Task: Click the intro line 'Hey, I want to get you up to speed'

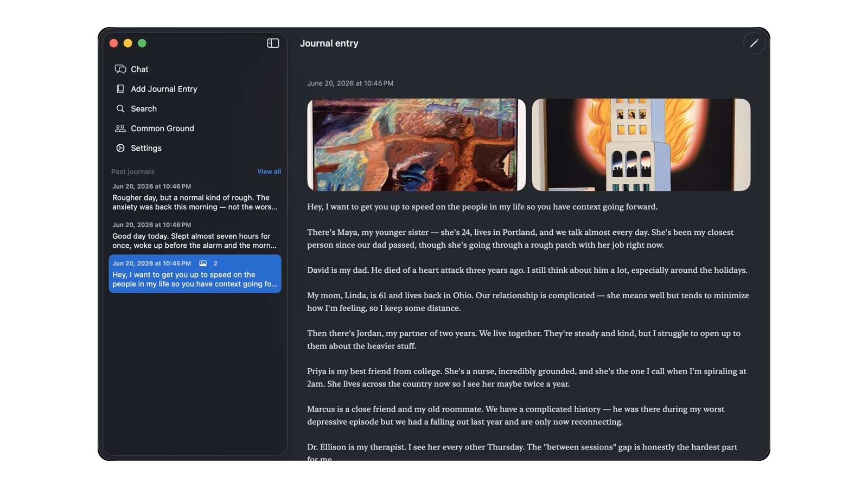Action: tap(482, 207)
